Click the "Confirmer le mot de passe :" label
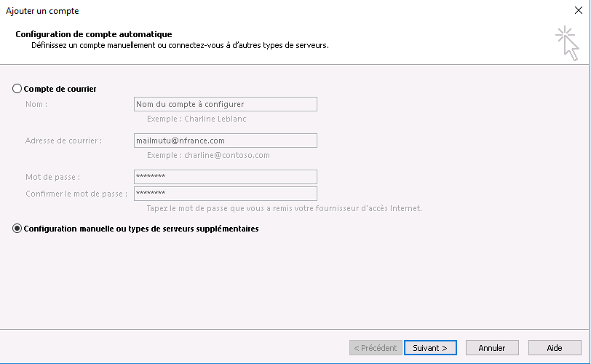591x364 pixels. coord(76,194)
